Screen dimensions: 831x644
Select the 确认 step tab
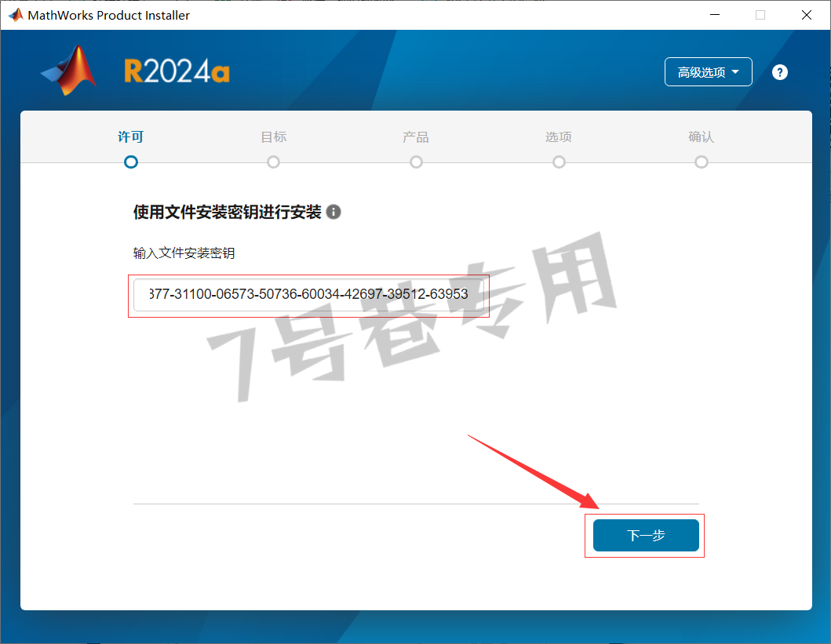click(x=702, y=137)
